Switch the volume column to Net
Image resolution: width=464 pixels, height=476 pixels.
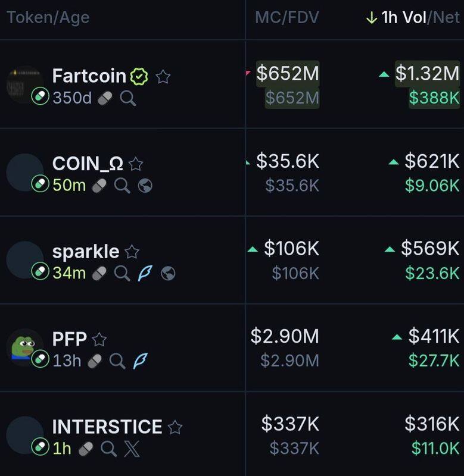point(446,18)
